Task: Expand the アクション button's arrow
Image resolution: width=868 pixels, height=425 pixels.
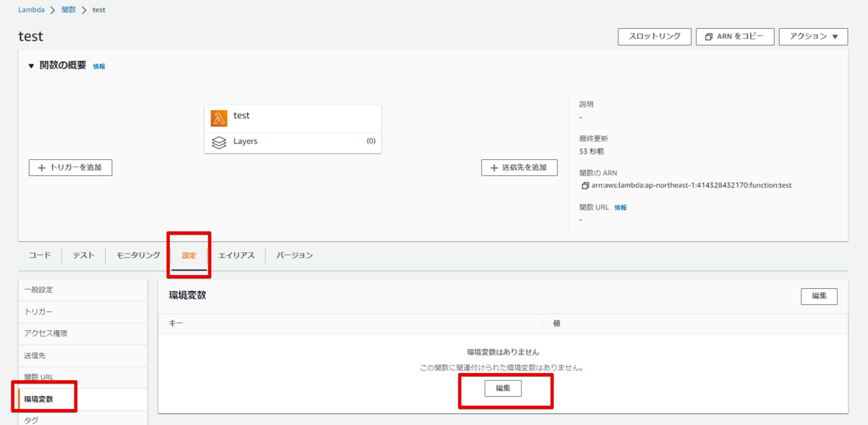Action: [836, 36]
